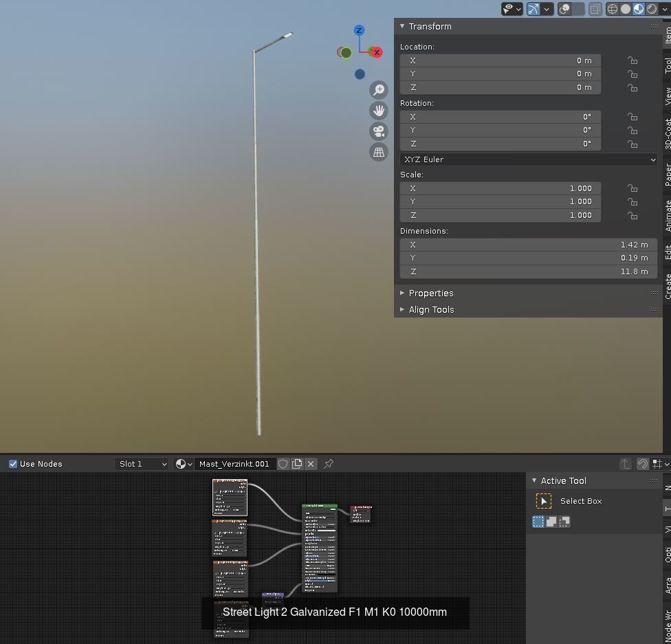Click the red X axis gizmo handle
671x644 pixels.
[x=377, y=52]
